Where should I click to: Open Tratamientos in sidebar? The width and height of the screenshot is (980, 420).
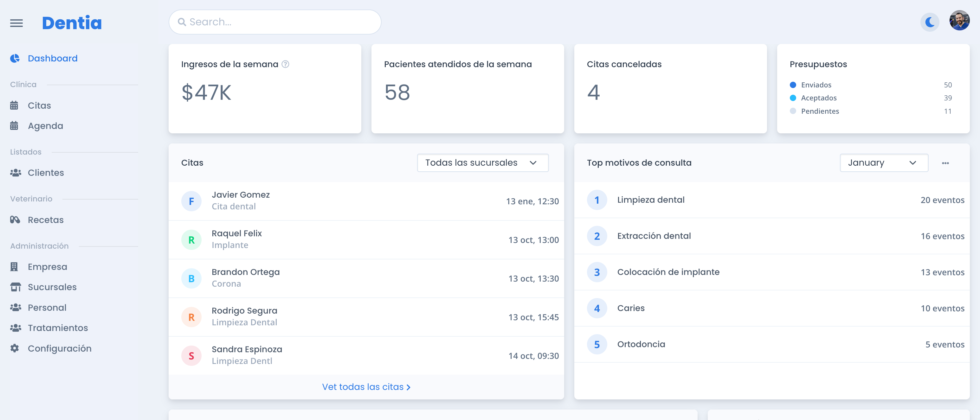(57, 328)
